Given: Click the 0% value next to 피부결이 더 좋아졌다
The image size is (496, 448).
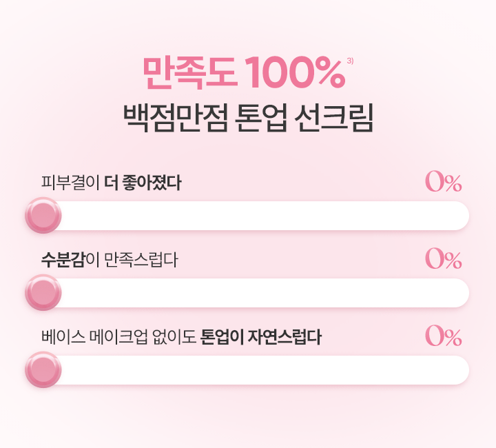Looking at the screenshot, I should 444,181.
